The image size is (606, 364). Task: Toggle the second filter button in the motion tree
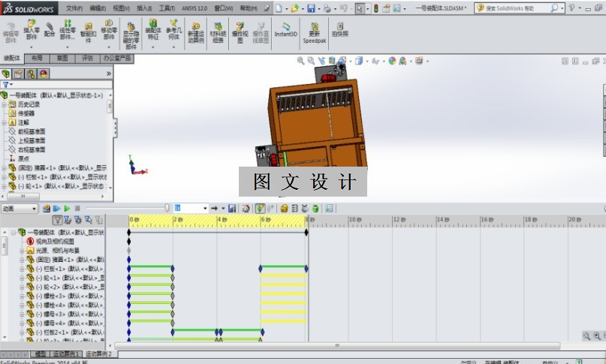pyautogui.click(x=68, y=220)
